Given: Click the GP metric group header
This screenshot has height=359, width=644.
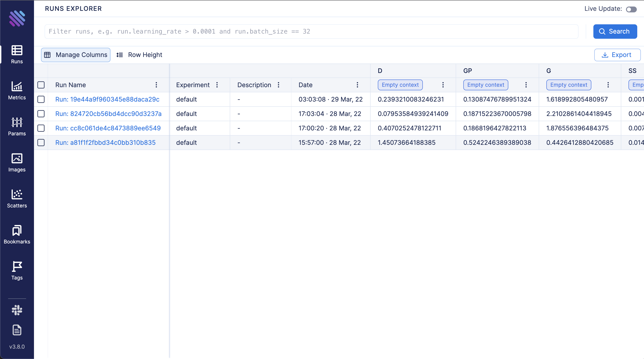Looking at the screenshot, I should (x=468, y=71).
